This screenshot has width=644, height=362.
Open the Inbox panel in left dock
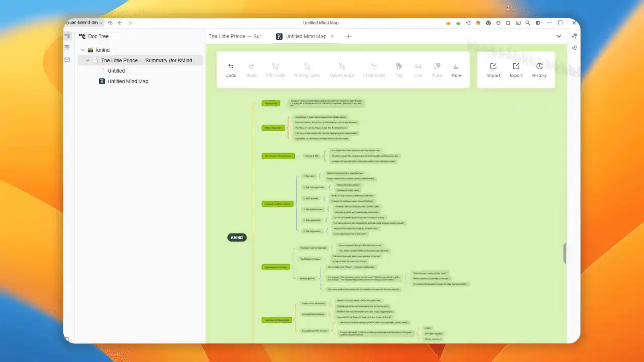pyautogui.click(x=67, y=60)
